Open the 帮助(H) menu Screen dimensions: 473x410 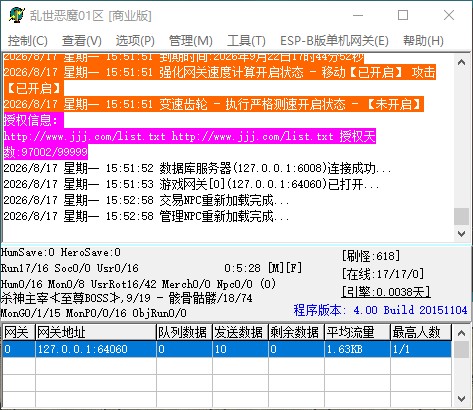[x=423, y=41]
